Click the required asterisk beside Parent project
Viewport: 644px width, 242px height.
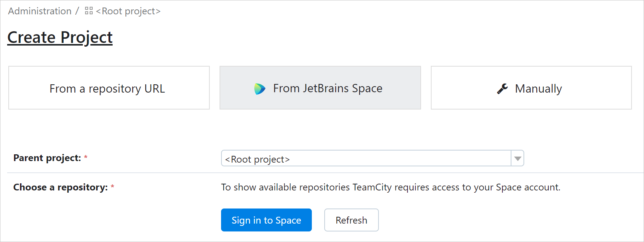[x=85, y=157]
